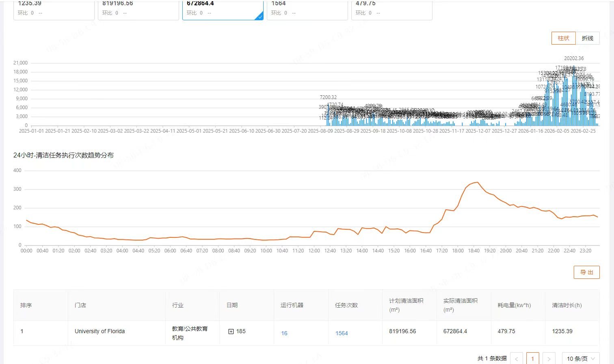Viewport: 614px width, 364px height.
Task: Switch chart to 折线 line view
Action: coord(587,38)
